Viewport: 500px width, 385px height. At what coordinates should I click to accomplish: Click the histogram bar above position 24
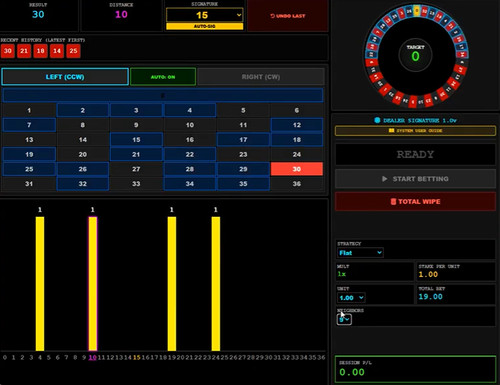(x=216, y=284)
